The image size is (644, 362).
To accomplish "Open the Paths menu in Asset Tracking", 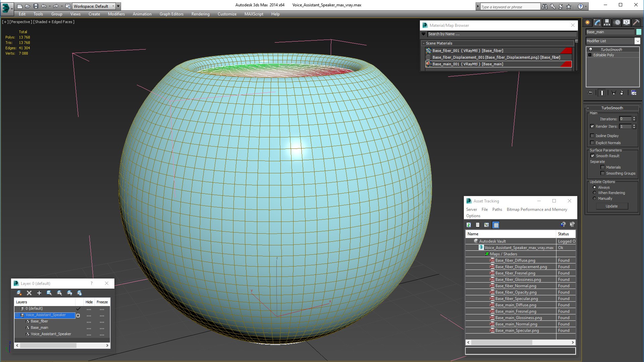I will point(497,209).
